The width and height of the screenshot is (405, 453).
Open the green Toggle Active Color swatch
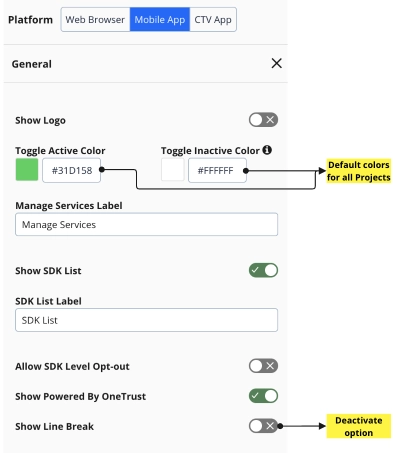pyautogui.click(x=27, y=170)
